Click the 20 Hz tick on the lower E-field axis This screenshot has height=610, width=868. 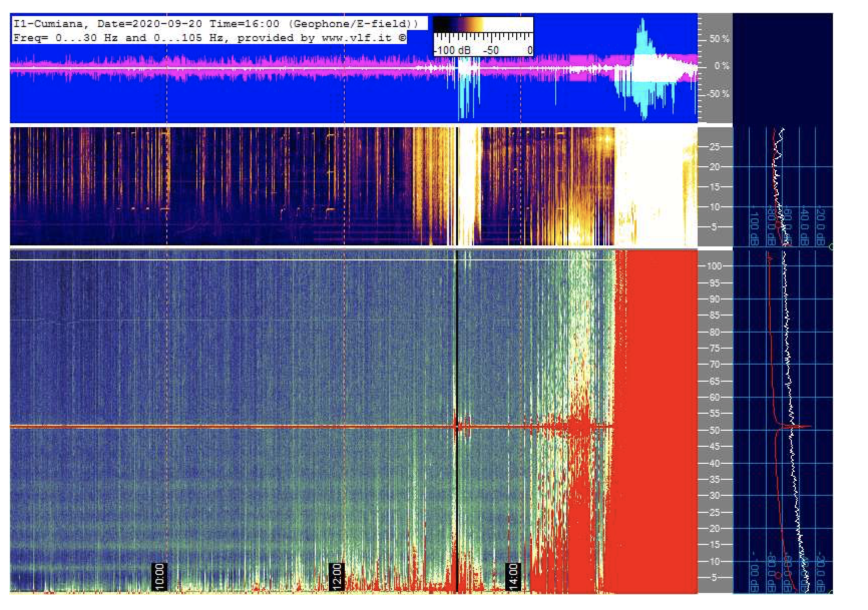[x=714, y=528]
